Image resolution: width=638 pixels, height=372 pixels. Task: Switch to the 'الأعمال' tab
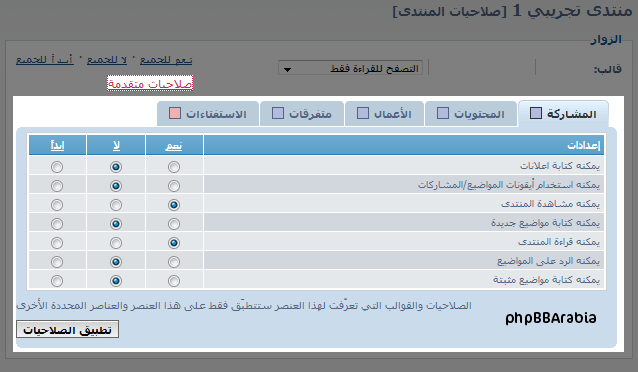384,114
